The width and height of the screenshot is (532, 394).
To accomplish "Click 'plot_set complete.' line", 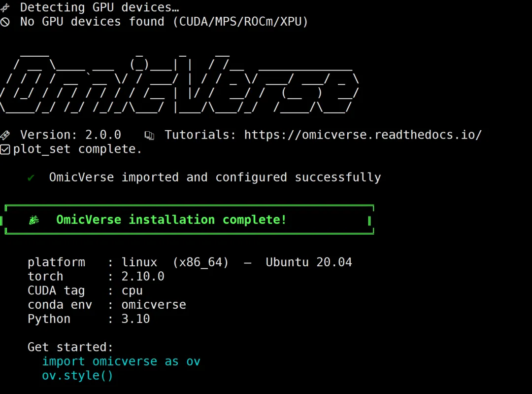I will point(77,149).
